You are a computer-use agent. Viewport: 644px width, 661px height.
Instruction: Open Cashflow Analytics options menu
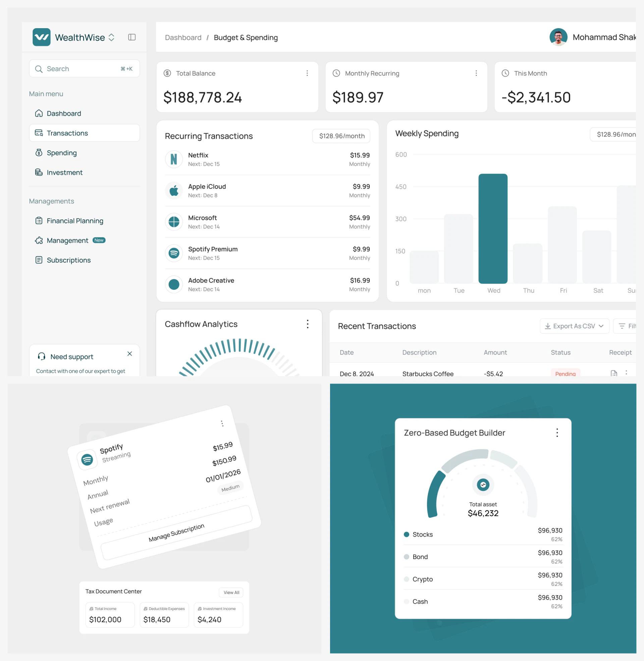pos(308,324)
